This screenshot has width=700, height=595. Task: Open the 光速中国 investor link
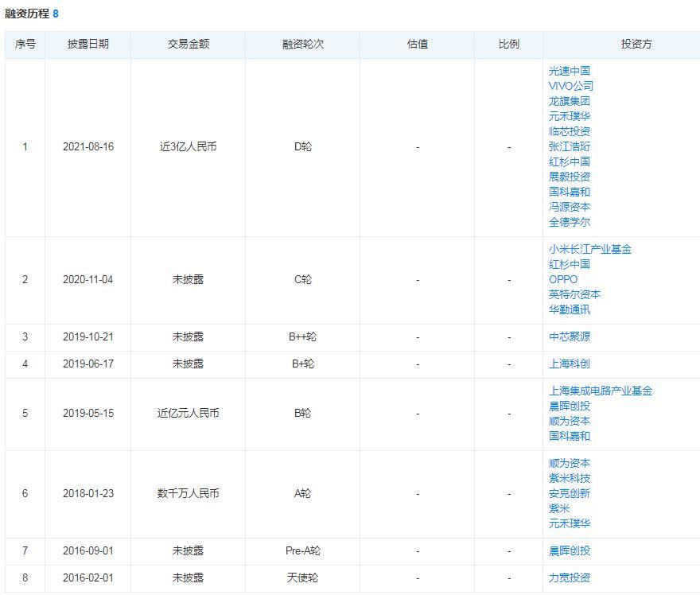pos(569,71)
